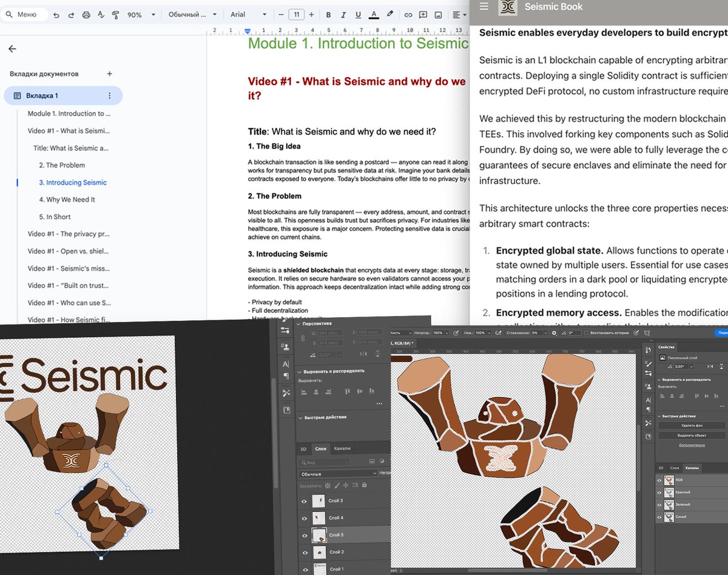Switch to Каналы tab in left Photoshop window
This screenshot has width=728, height=575.
(342, 448)
